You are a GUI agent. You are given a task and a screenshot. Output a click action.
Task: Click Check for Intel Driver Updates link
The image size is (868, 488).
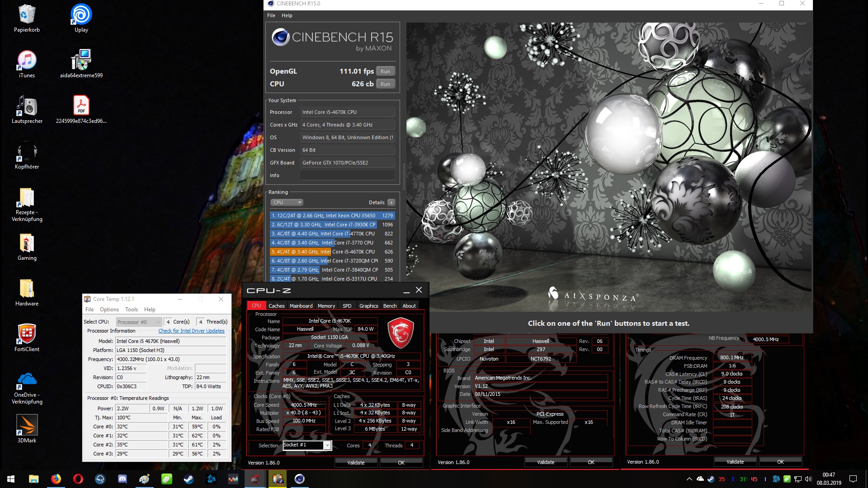point(191,331)
